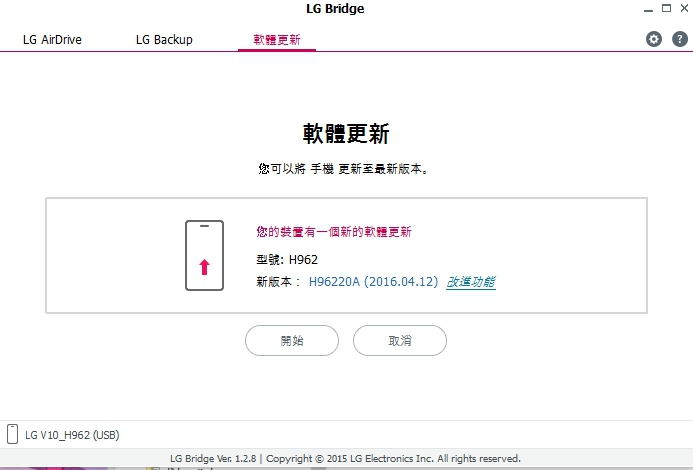Maximize the LG Bridge window

pyautogui.click(x=666, y=8)
